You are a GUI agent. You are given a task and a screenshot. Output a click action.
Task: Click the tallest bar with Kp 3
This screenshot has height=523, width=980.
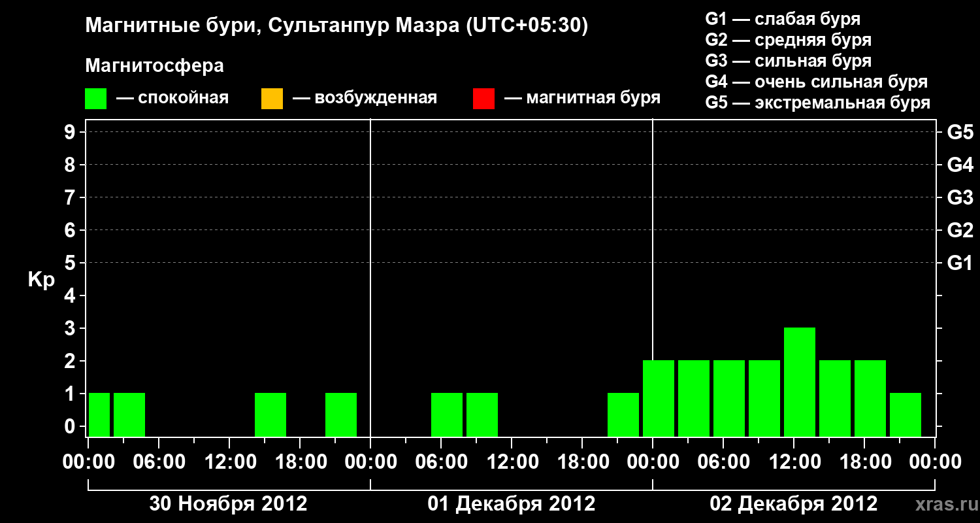click(800, 382)
